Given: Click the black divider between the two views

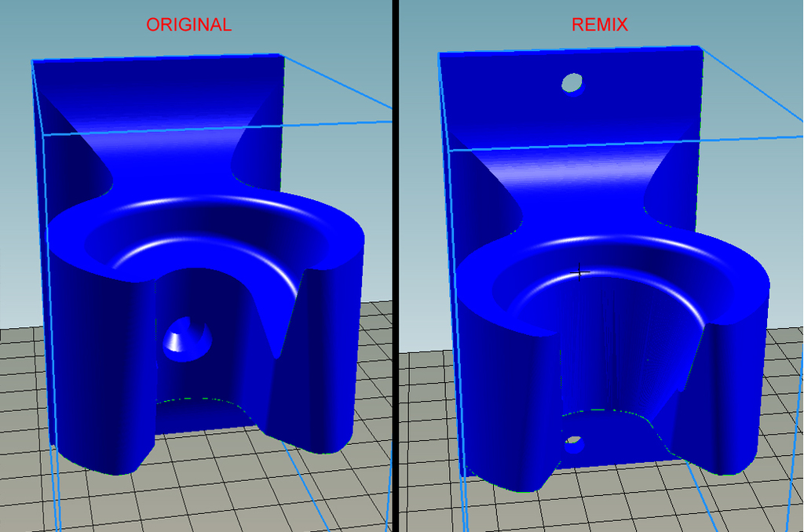Looking at the screenshot, I should tap(395, 266).
